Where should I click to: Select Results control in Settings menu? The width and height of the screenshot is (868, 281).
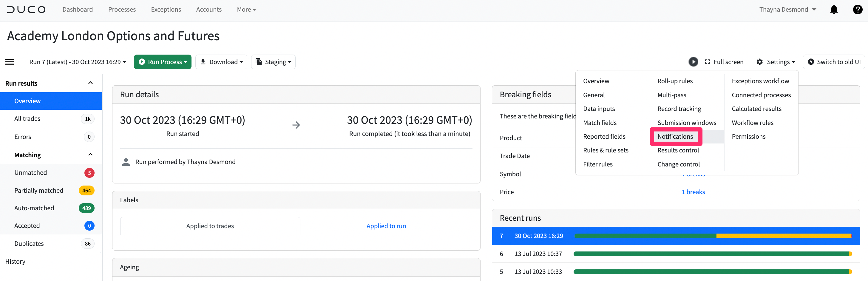tap(678, 150)
